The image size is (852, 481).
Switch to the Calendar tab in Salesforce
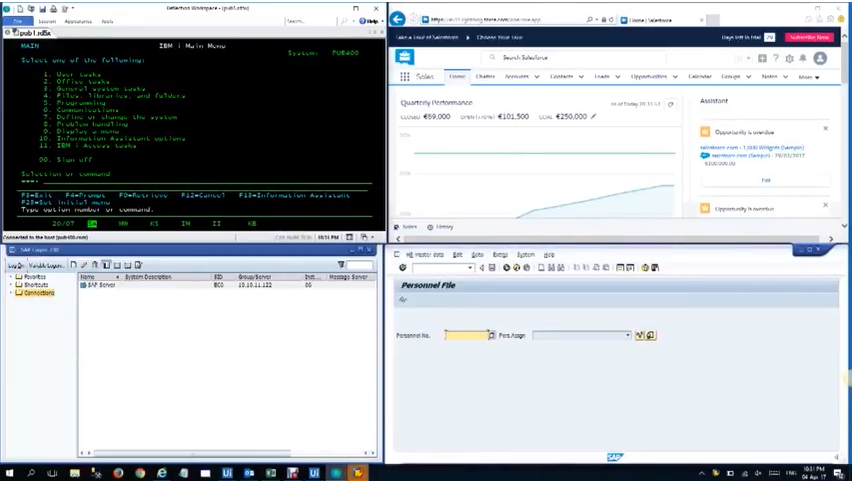coord(699,77)
